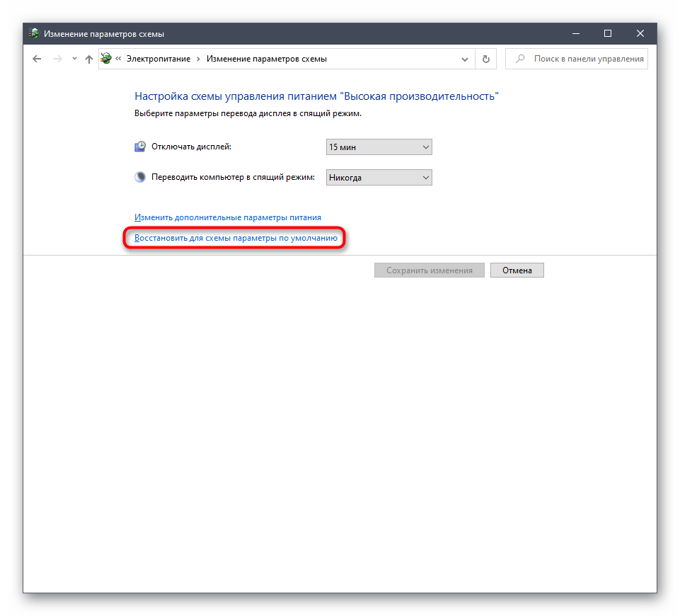Click the moon icon beside sleep setting

[x=140, y=177]
